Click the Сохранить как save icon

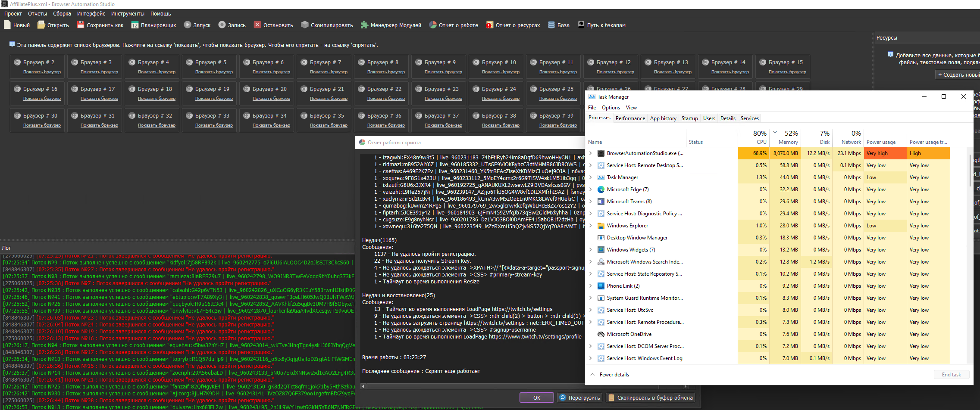click(x=81, y=25)
